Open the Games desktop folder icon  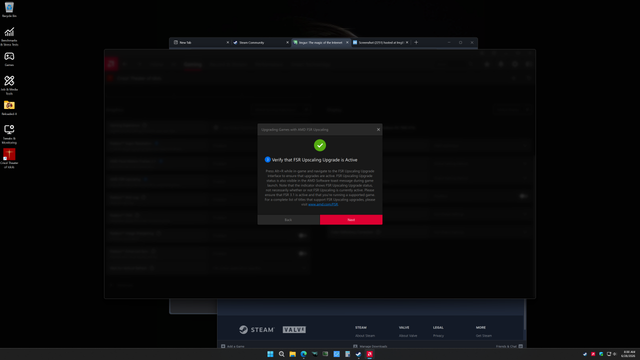pyautogui.click(x=9, y=59)
